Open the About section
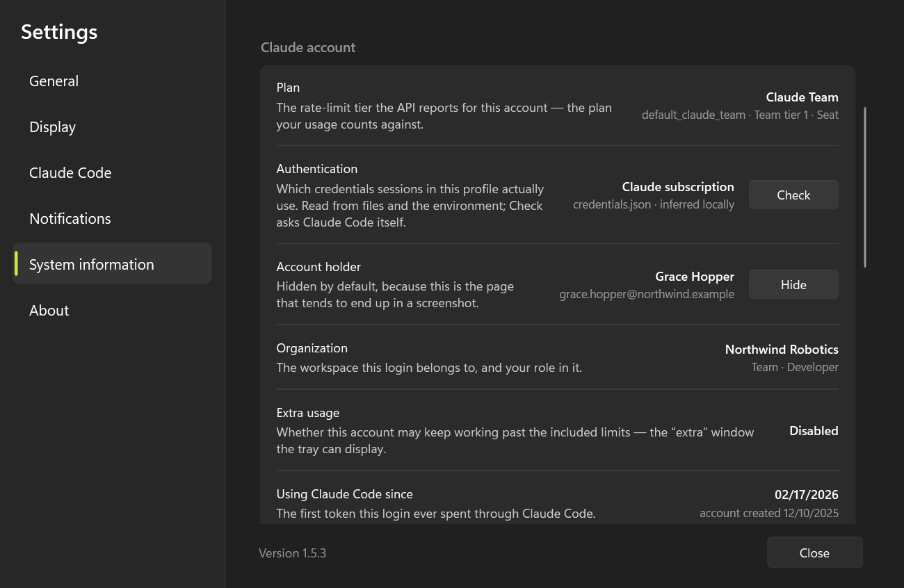904x588 pixels. click(x=112, y=311)
